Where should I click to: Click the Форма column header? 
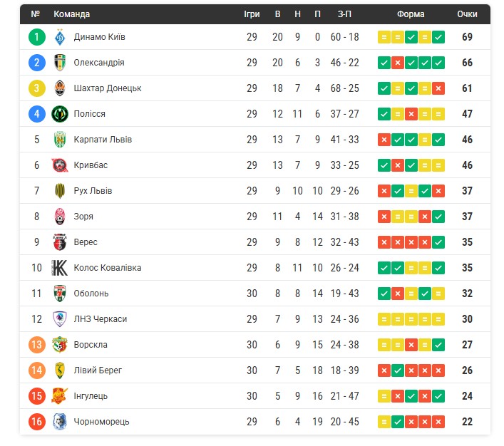tap(411, 14)
